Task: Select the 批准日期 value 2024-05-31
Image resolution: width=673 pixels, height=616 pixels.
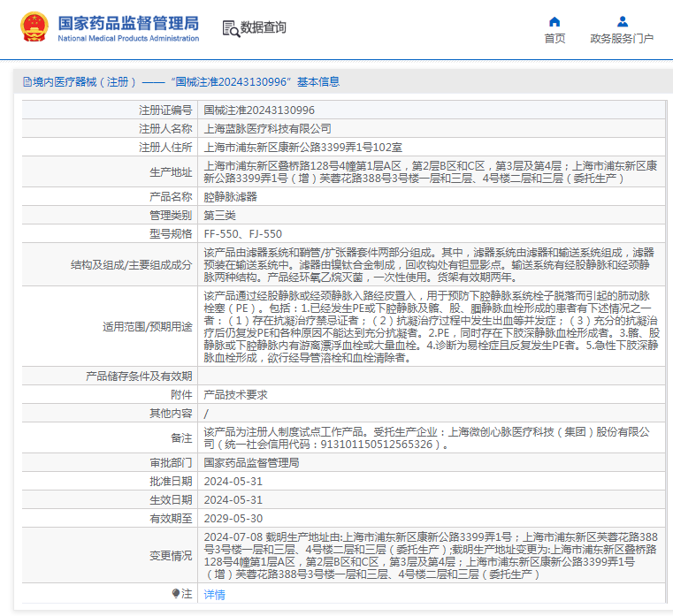Action: coord(233,482)
